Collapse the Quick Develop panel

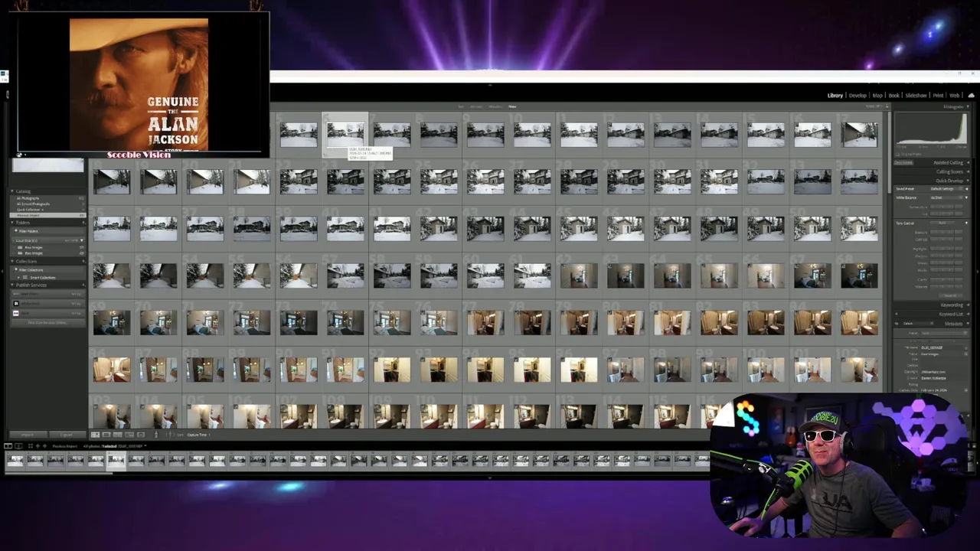(x=968, y=181)
